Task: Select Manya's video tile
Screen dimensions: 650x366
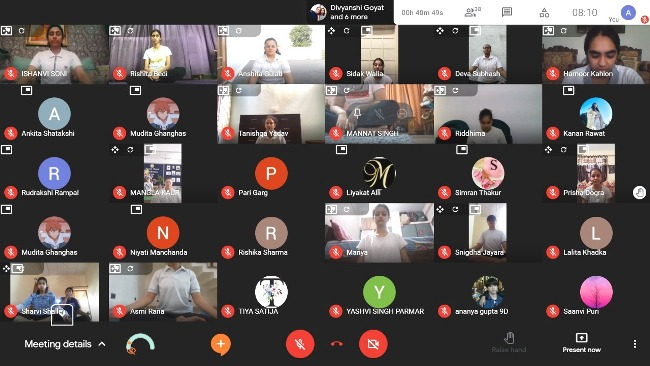Action: point(379,233)
